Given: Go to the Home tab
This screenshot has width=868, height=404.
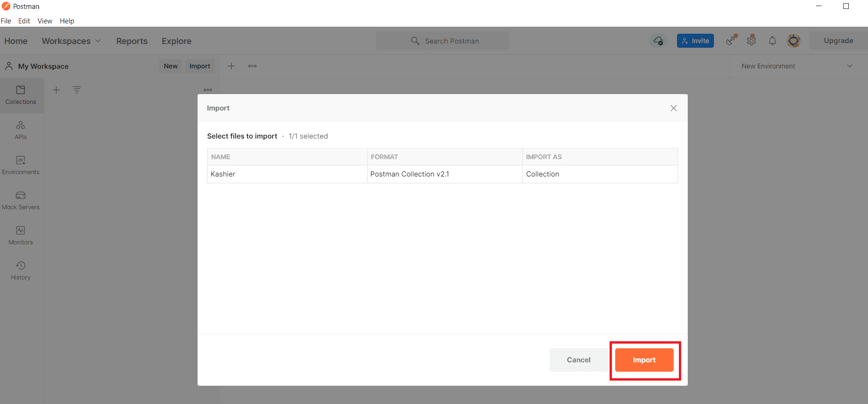Looking at the screenshot, I should point(16,41).
